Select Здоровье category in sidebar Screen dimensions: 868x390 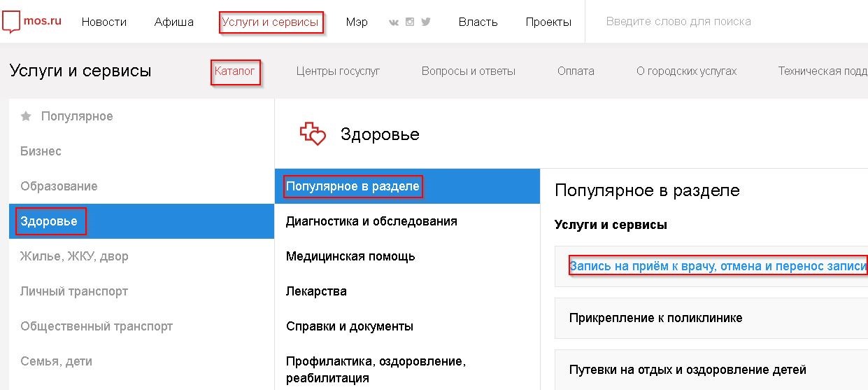pyautogui.click(x=141, y=221)
